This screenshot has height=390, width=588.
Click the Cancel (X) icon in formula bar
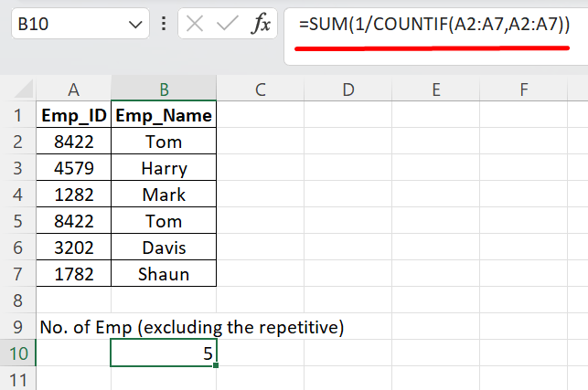[195, 24]
